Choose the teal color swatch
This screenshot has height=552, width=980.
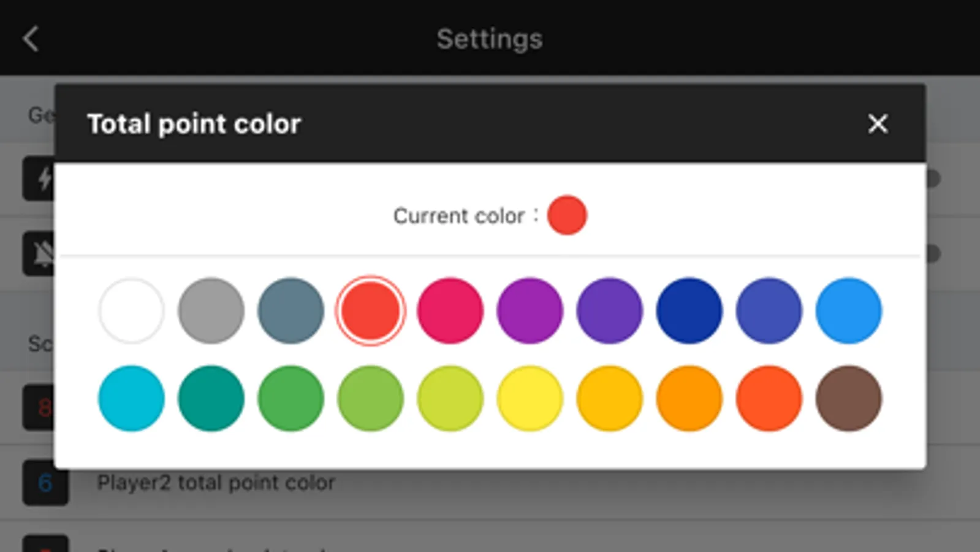tap(211, 399)
